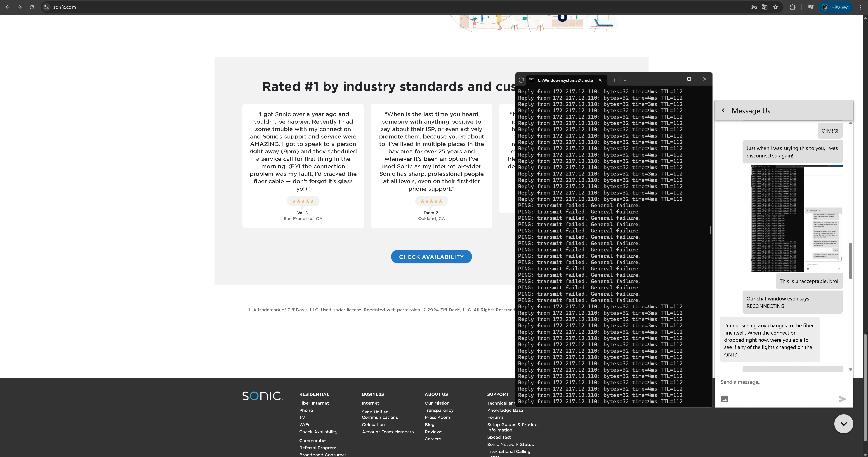Open Colocation footer link
The width and height of the screenshot is (868, 457).
coord(373,425)
